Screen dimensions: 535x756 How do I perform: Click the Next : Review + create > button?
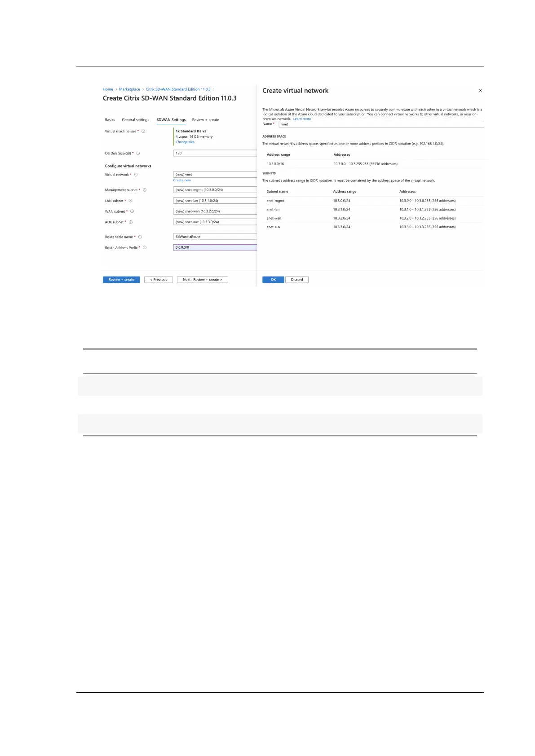[203, 280]
